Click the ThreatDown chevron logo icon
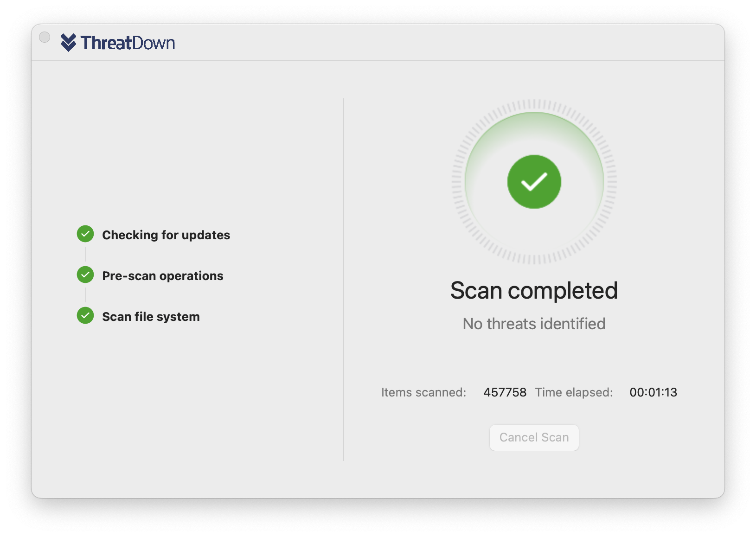 [68, 43]
